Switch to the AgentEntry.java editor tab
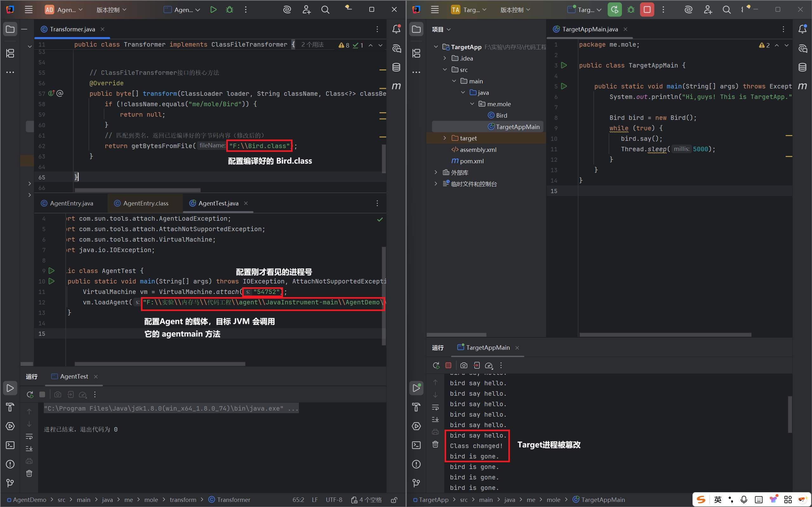The image size is (812, 507). [71, 203]
